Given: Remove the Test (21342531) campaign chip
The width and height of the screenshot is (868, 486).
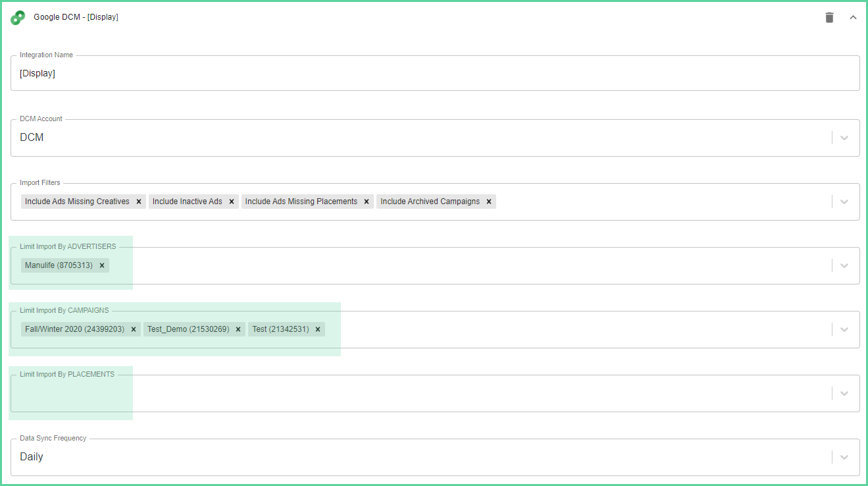Looking at the screenshot, I should click(318, 329).
